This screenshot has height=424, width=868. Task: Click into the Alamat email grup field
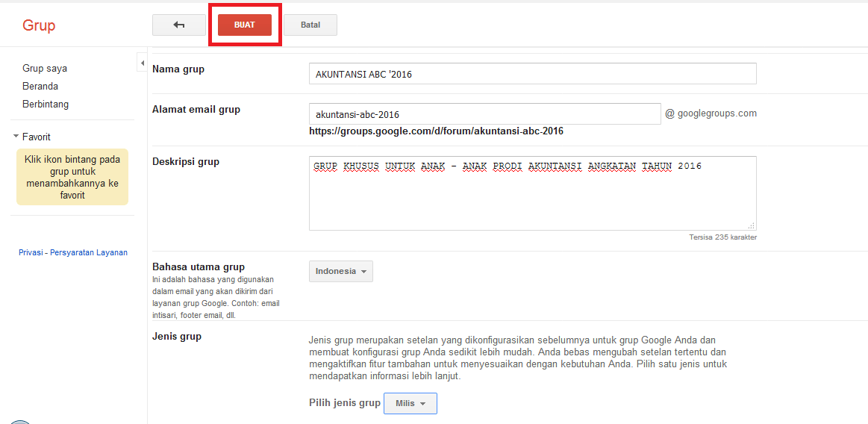click(485, 114)
